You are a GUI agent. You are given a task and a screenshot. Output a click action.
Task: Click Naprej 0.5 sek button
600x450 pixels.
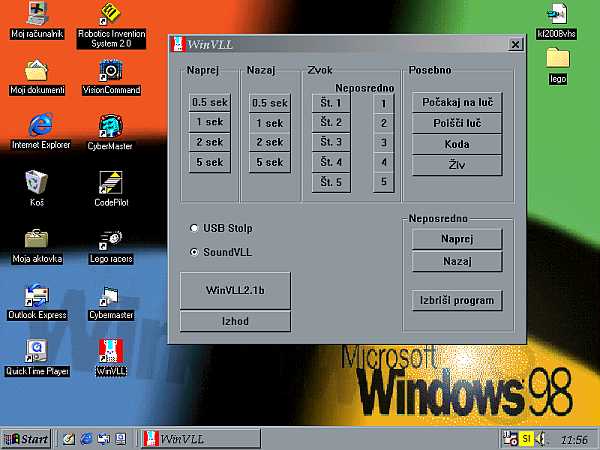pyautogui.click(x=210, y=103)
